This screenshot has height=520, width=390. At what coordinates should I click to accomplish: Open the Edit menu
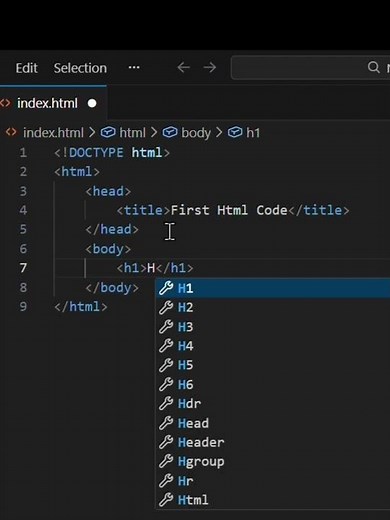tap(26, 68)
